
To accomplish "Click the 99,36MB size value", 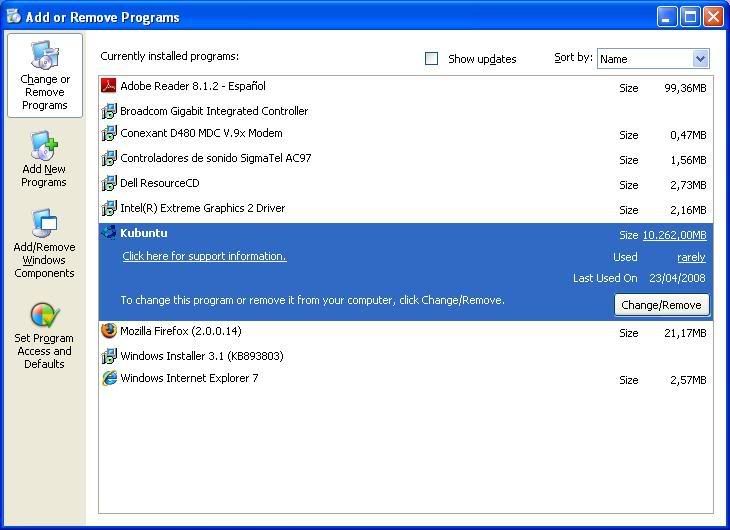I will [685, 88].
